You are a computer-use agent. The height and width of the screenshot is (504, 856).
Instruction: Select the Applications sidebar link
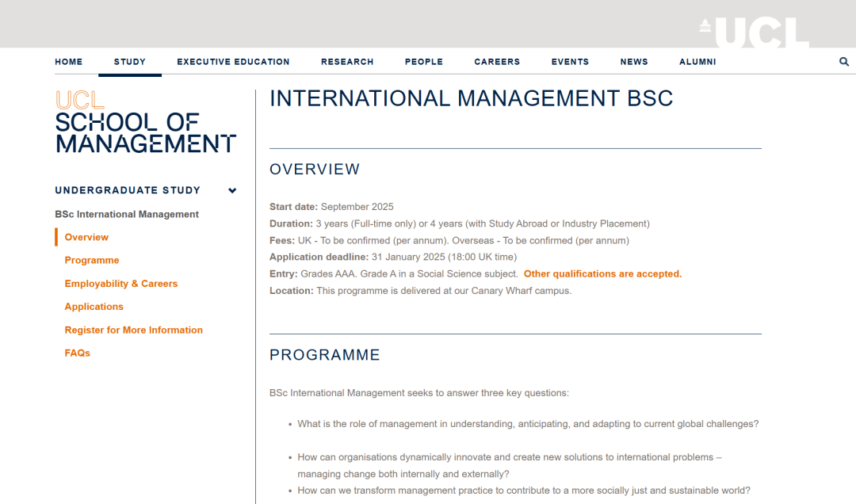[x=94, y=307]
